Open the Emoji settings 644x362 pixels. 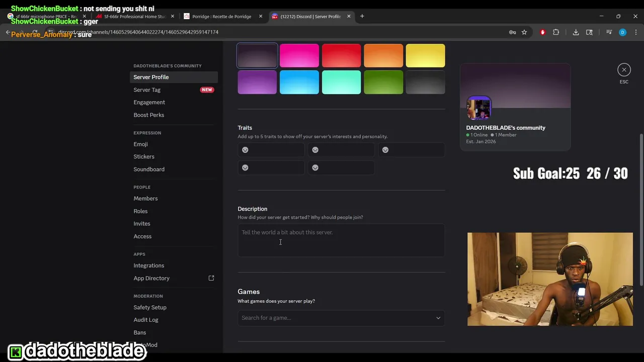(x=174, y=144)
